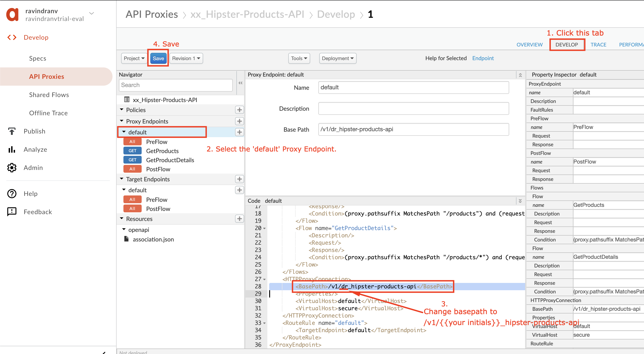Fold code at line 33 RouteRule
The image size is (644, 354).
pyautogui.click(x=265, y=323)
